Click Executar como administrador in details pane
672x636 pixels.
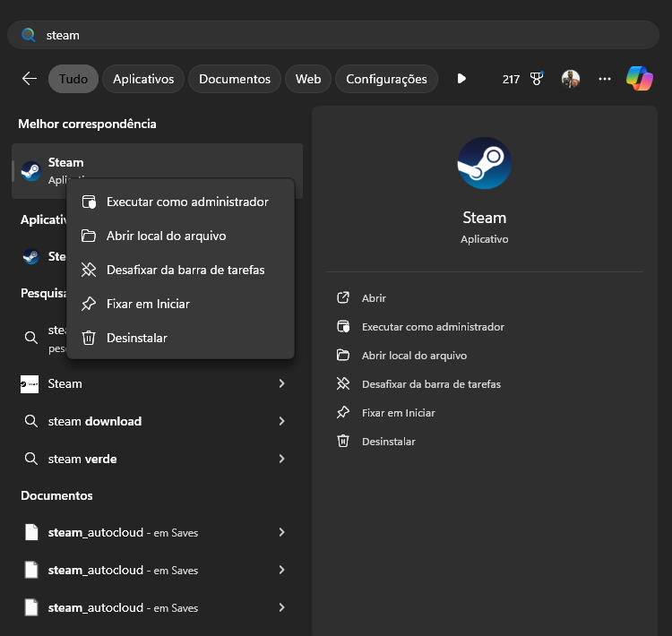(x=433, y=327)
